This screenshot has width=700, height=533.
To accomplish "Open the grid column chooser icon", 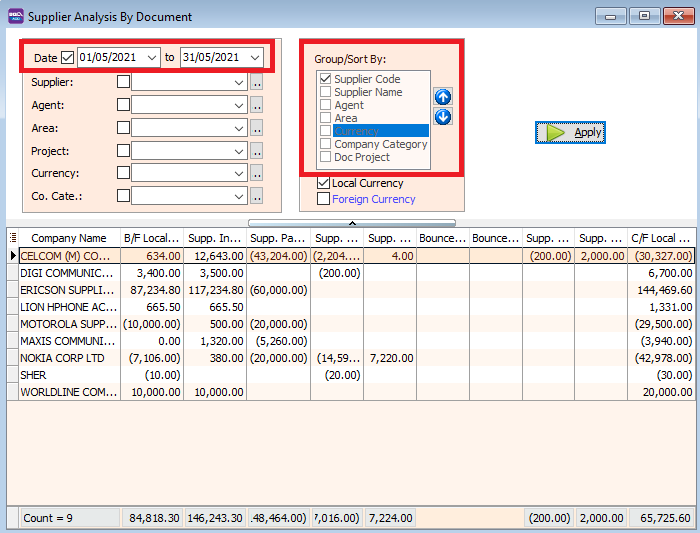I will (x=13, y=238).
